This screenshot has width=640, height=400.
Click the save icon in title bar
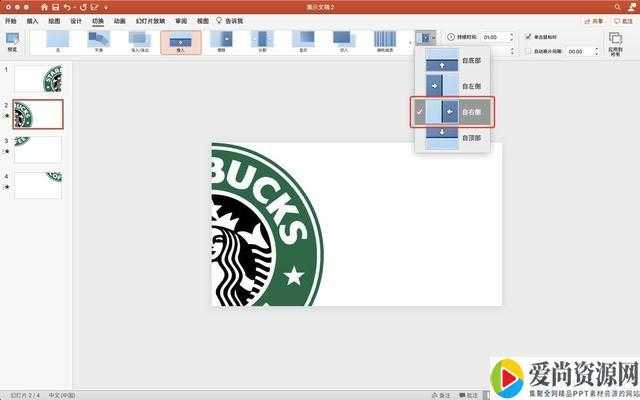[56, 6]
